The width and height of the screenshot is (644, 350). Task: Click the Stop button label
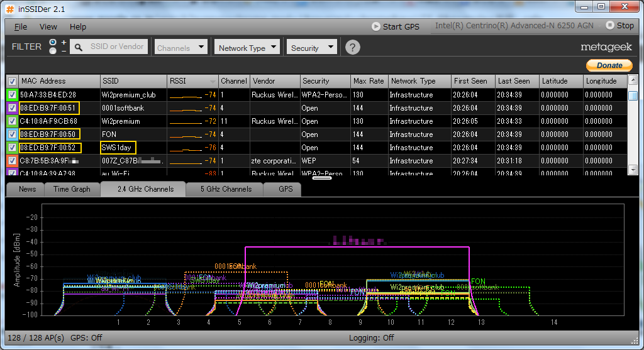(x=625, y=25)
